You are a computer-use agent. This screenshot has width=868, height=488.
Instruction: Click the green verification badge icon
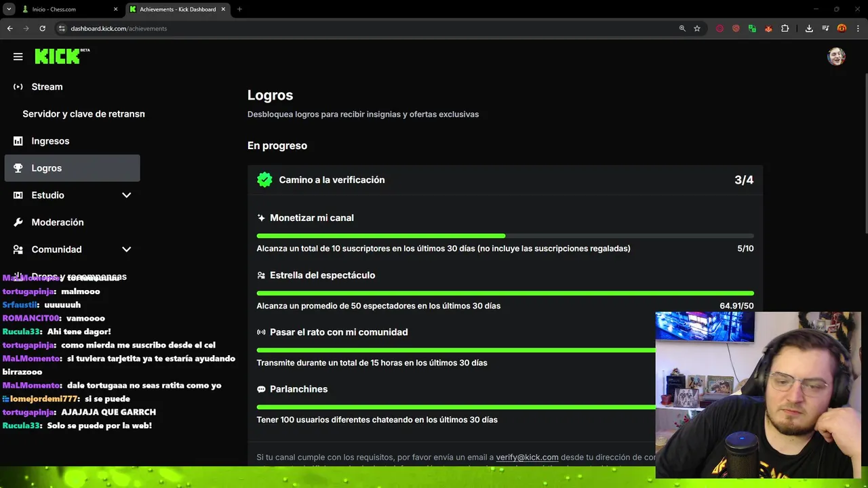coord(264,180)
